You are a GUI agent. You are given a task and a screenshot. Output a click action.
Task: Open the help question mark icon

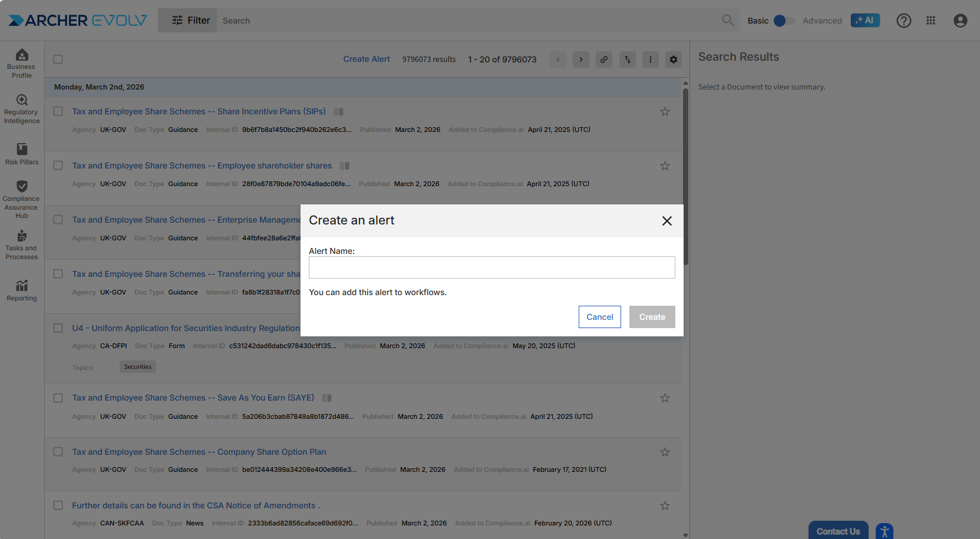pyautogui.click(x=903, y=21)
